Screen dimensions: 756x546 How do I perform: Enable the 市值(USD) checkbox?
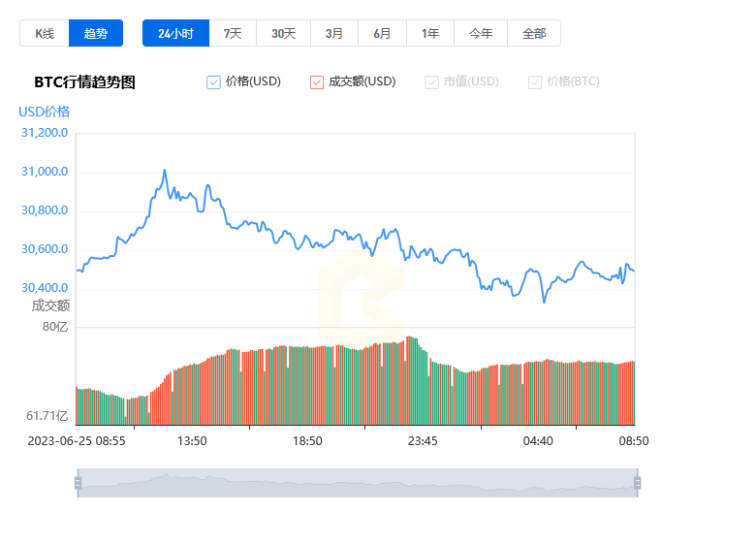click(x=432, y=82)
